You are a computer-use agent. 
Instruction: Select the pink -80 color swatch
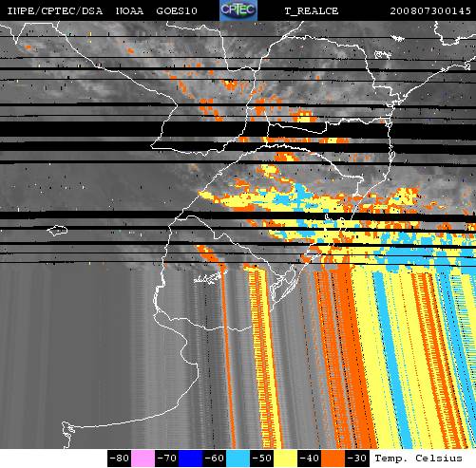tap(143, 459)
